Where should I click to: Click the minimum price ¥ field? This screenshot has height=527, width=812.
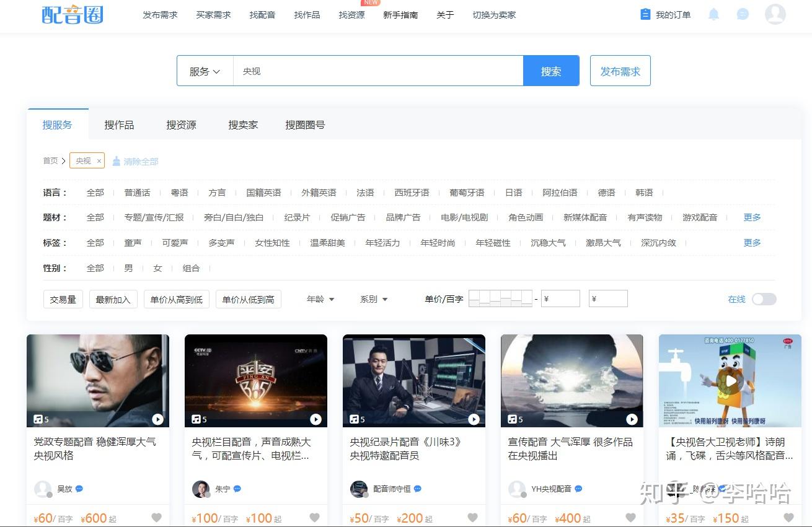[x=560, y=298]
